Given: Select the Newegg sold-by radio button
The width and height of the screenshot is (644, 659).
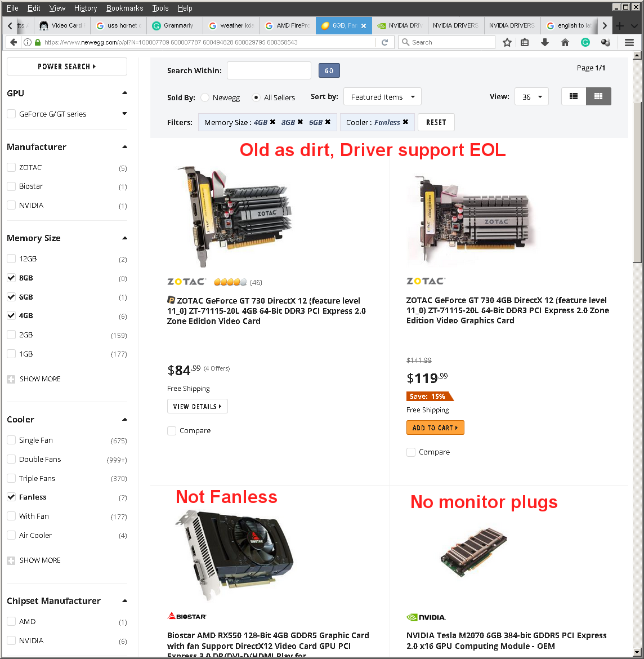Looking at the screenshot, I should tap(205, 97).
